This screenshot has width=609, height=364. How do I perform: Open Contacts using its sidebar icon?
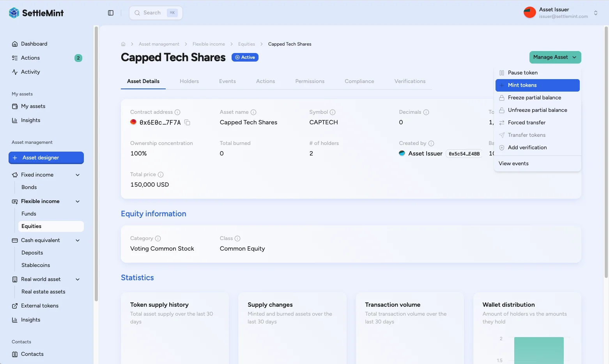14,354
